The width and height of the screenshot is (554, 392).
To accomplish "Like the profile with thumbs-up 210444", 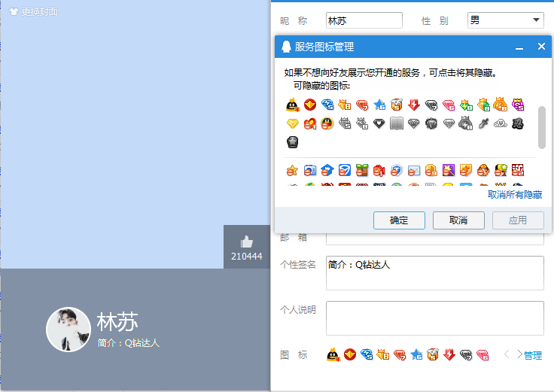I will click(247, 248).
